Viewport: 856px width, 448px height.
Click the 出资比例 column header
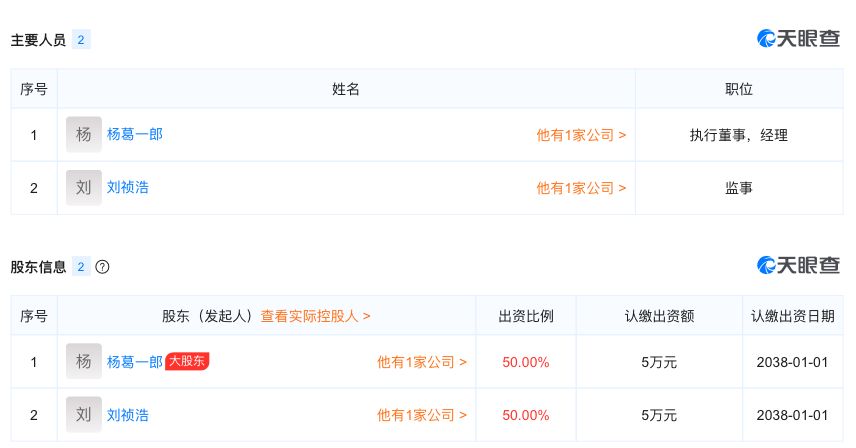tap(526, 316)
